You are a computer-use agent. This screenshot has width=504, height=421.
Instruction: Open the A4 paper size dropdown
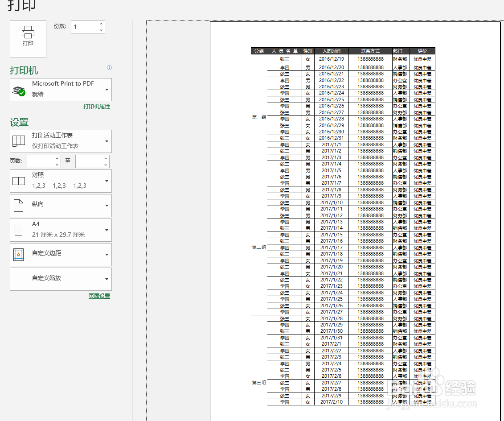(x=61, y=230)
